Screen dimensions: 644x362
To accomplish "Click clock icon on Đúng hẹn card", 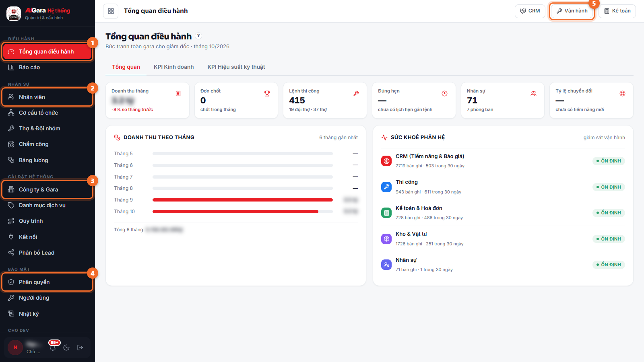I will coord(444,94).
